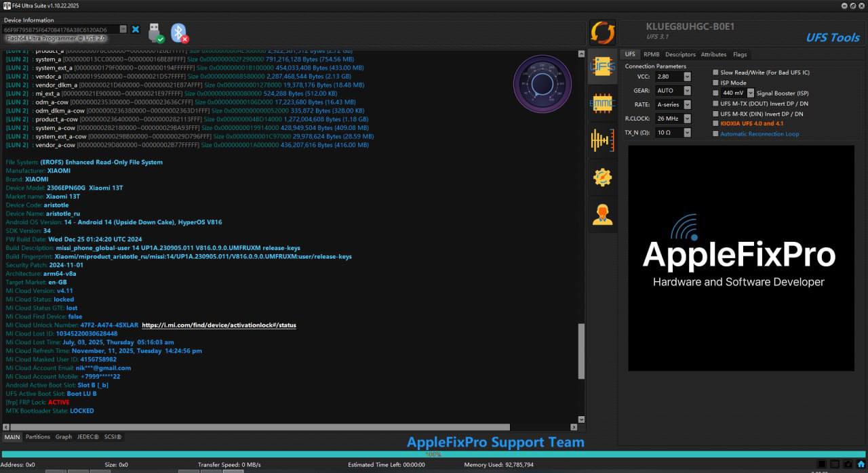The height and width of the screenshot is (473, 868).
Task: Click the Flash64 Ultra Programmer @ USB 2.0 label
Action: (56, 39)
